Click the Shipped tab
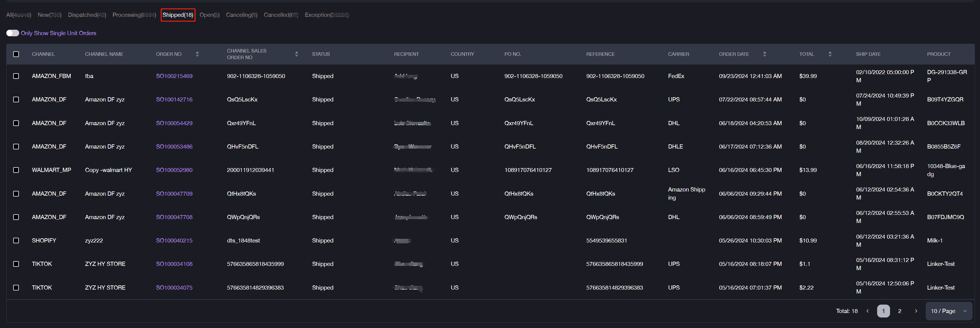980x328 pixels. [178, 15]
